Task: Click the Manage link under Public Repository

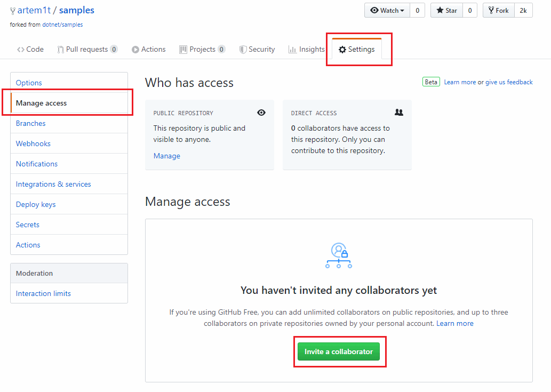Action: point(166,156)
